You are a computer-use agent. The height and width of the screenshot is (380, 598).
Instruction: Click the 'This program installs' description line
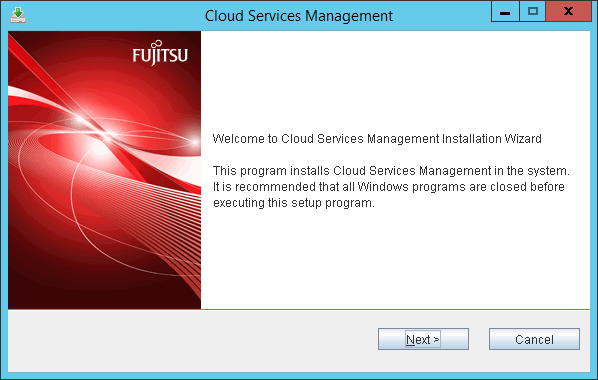coord(391,171)
